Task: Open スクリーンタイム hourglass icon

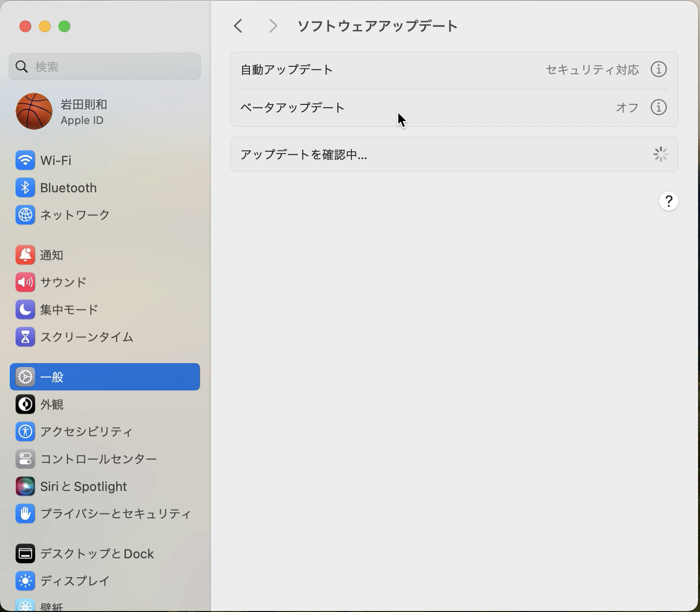Action: click(x=25, y=337)
